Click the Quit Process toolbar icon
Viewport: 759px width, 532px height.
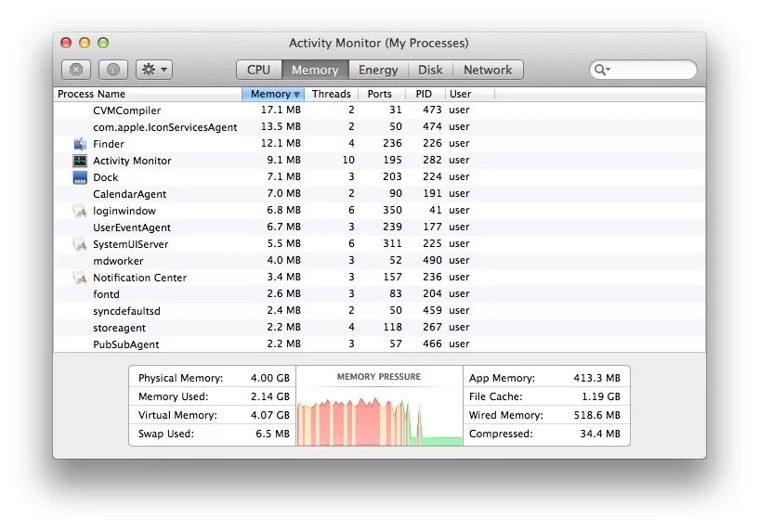[x=76, y=70]
